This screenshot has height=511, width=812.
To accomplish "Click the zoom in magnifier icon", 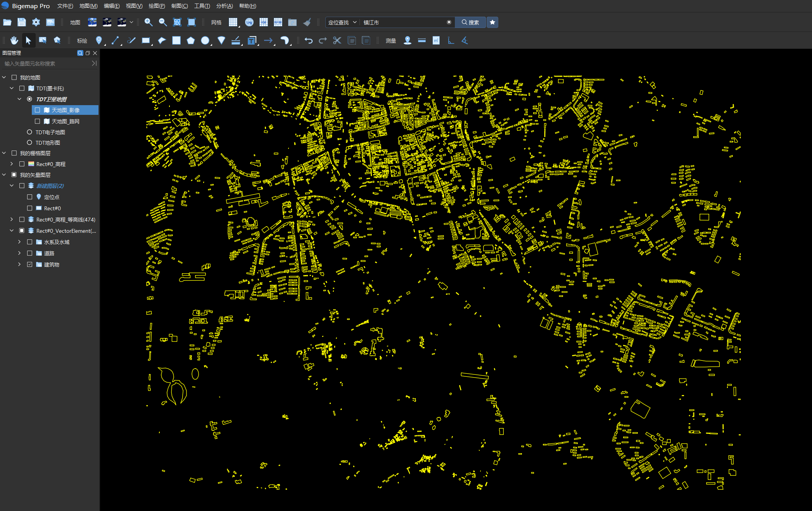I will tap(148, 22).
